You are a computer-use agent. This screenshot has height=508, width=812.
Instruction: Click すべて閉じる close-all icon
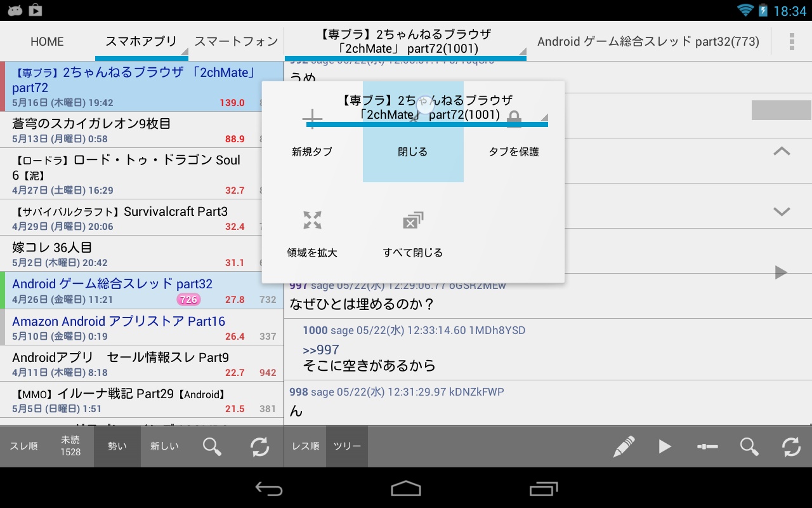[x=413, y=220]
